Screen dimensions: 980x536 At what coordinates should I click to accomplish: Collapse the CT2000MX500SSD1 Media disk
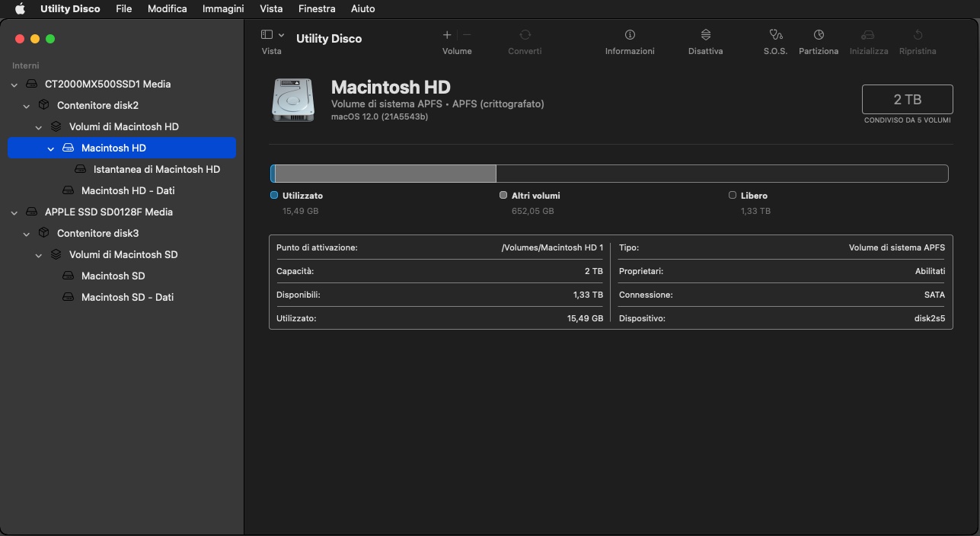point(14,85)
